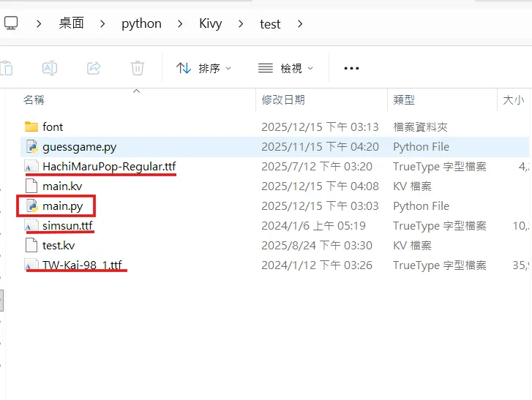The height and width of the screenshot is (400, 532).
Task: Select the font folder name
Action: [x=53, y=127]
